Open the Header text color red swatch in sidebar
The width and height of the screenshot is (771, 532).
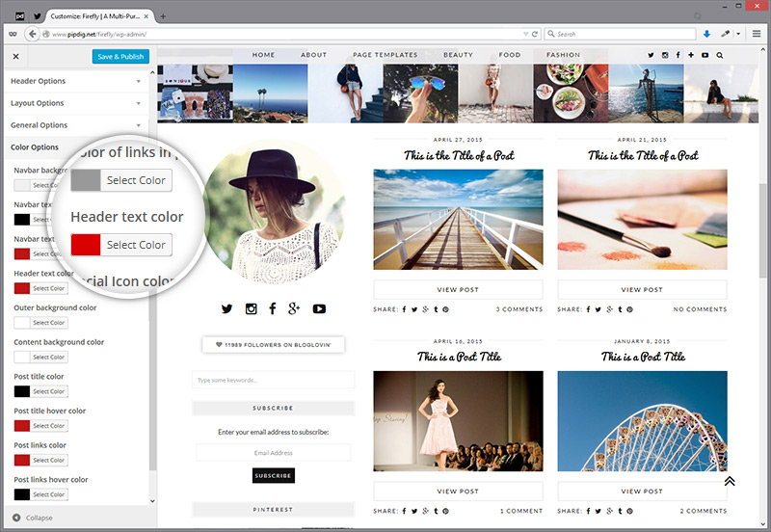click(x=21, y=288)
